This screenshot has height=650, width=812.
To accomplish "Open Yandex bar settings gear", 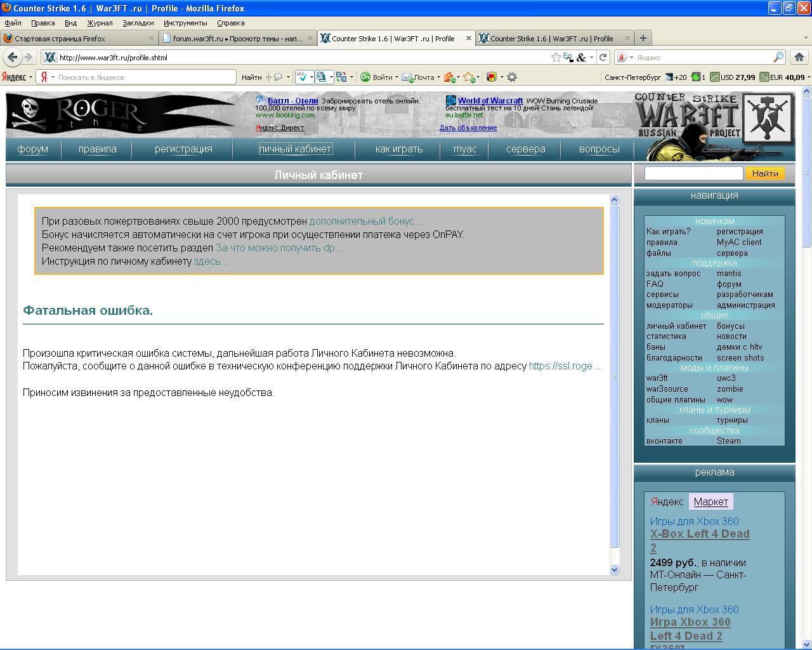I will coord(512,77).
